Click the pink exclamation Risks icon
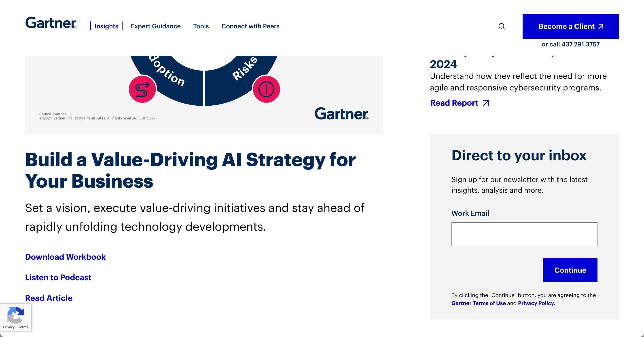The width and height of the screenshot is (644, 337). tap(266, 89)
